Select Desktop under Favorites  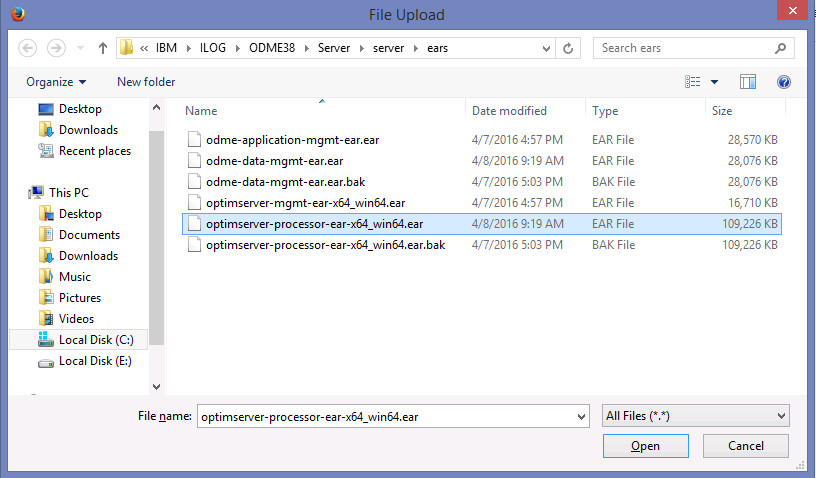pyautogui.click(x=80, y=109)
